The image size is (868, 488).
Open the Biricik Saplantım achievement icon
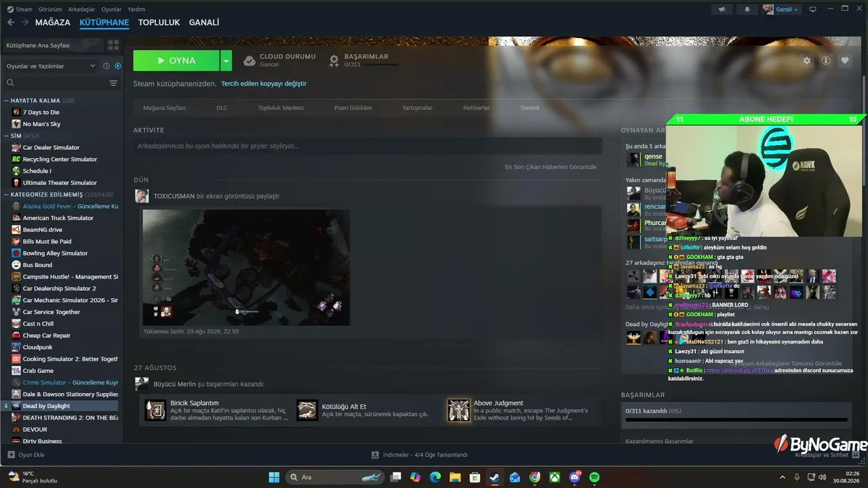156,410
